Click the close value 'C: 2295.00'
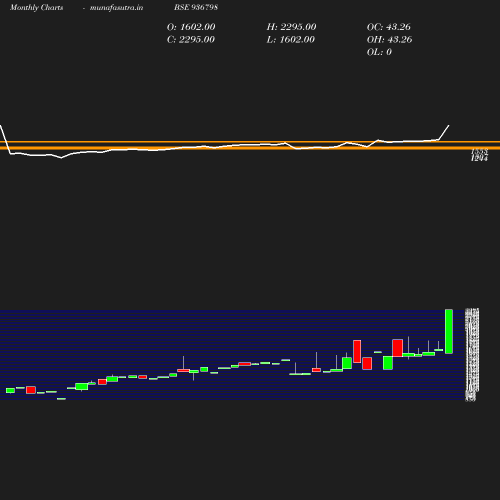The width and height of the screenshot is (500, 500). pos(191,39)
